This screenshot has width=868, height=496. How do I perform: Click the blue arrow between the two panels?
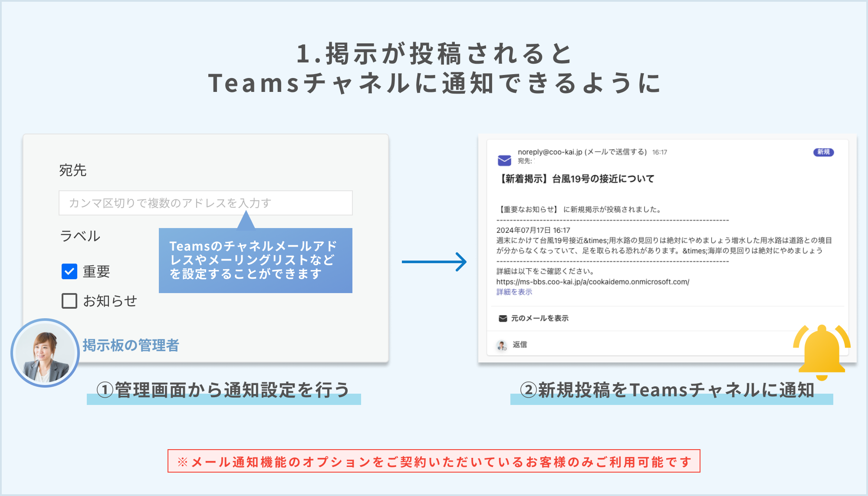pyautogui.click(x=434, y=261)
